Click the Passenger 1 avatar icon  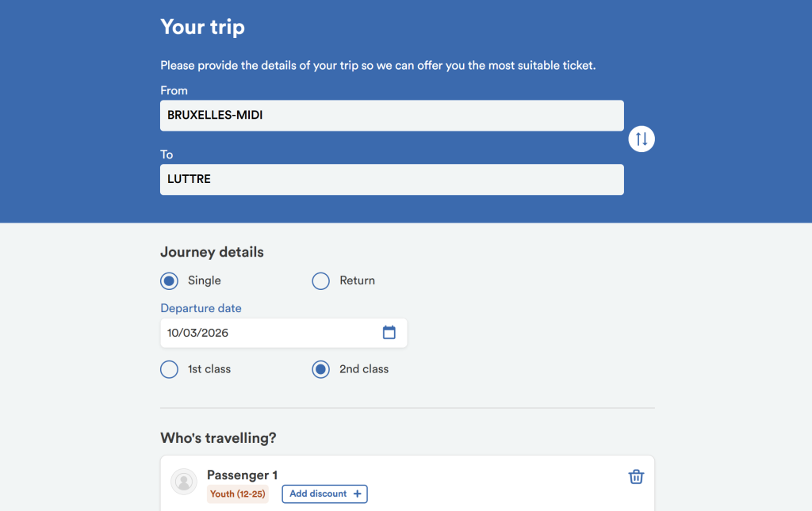184,482
